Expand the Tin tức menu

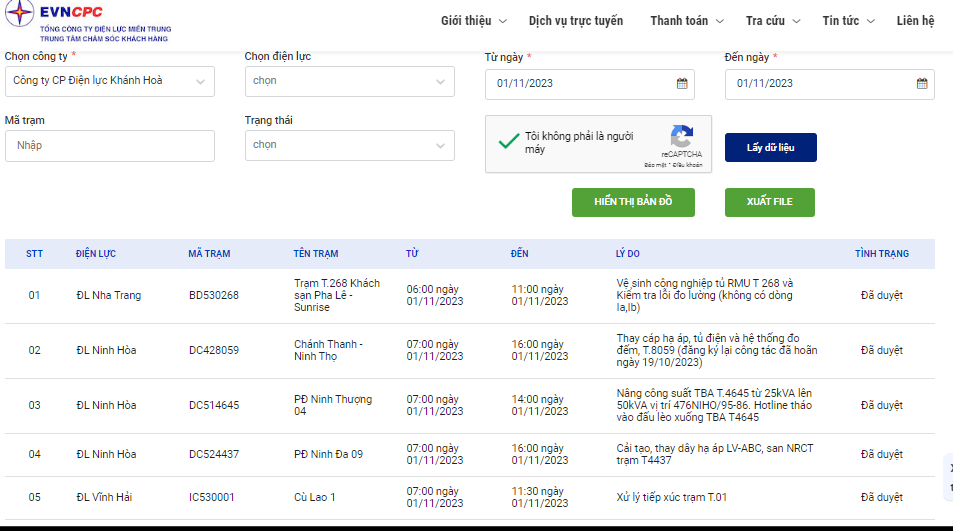[x=848, y=21]
